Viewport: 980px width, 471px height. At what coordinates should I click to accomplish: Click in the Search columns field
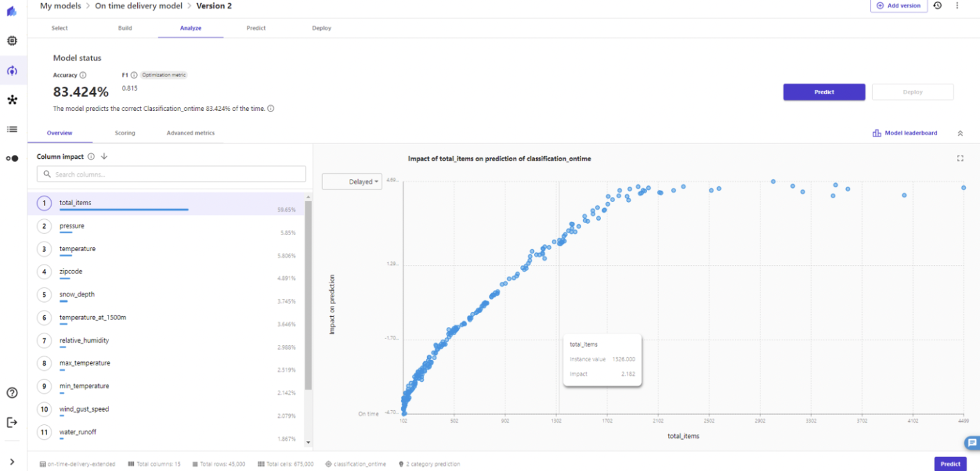click(x=171, y=174)
